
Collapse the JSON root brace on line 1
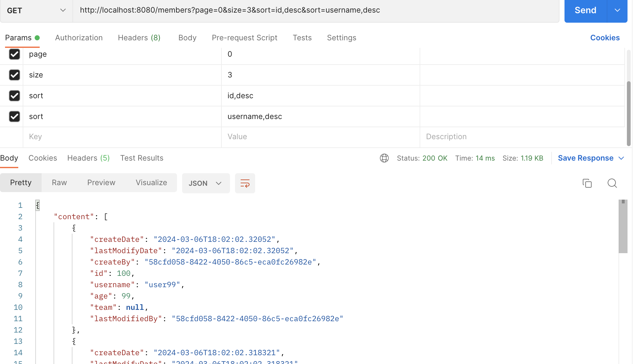(38, 205)
